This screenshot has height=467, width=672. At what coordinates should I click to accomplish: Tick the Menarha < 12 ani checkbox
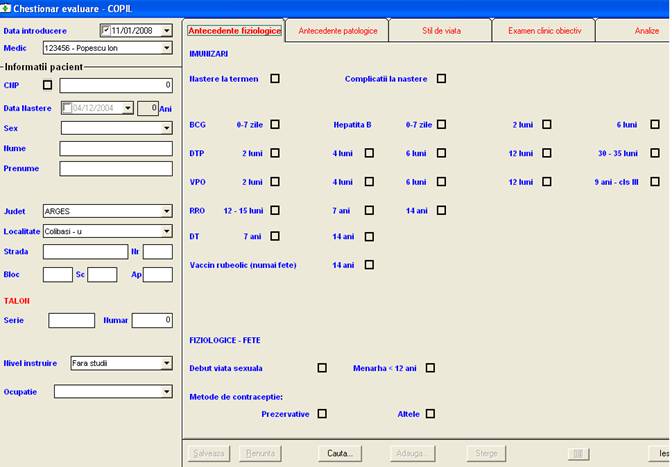(x=430, y=368)
